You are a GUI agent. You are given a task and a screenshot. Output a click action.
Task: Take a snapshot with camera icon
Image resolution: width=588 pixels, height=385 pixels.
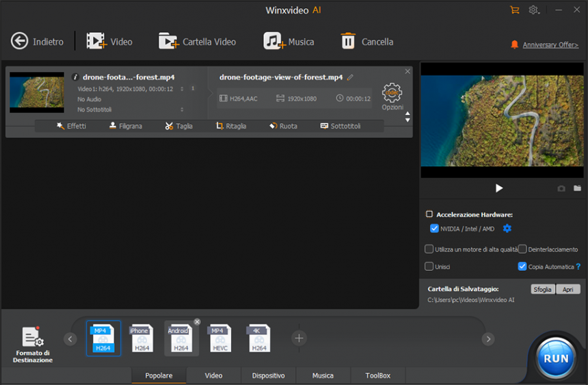click(x=561, y=188)
